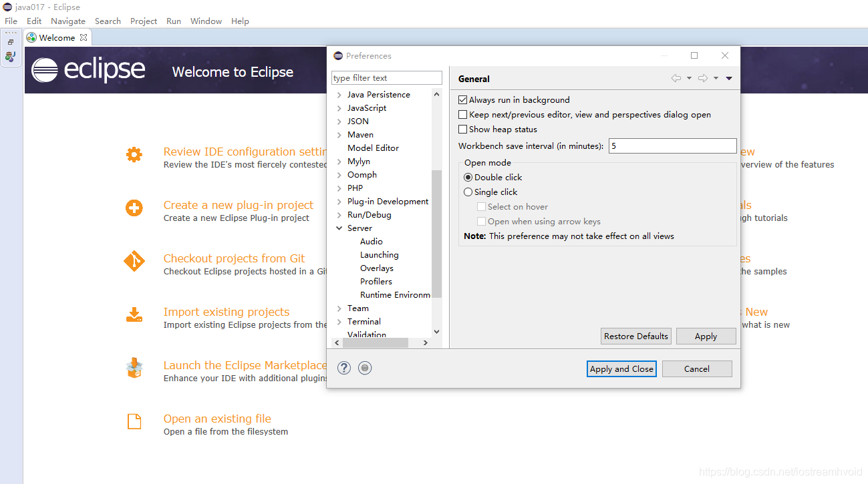Click the Restore Defaults button
Screen dimensions: 868x484
click(x=636, y=336)
